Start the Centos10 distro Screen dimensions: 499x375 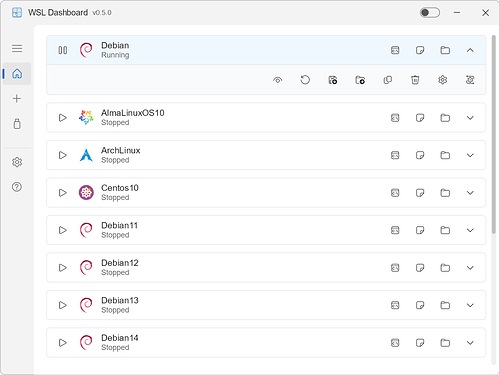coord(63,193)
